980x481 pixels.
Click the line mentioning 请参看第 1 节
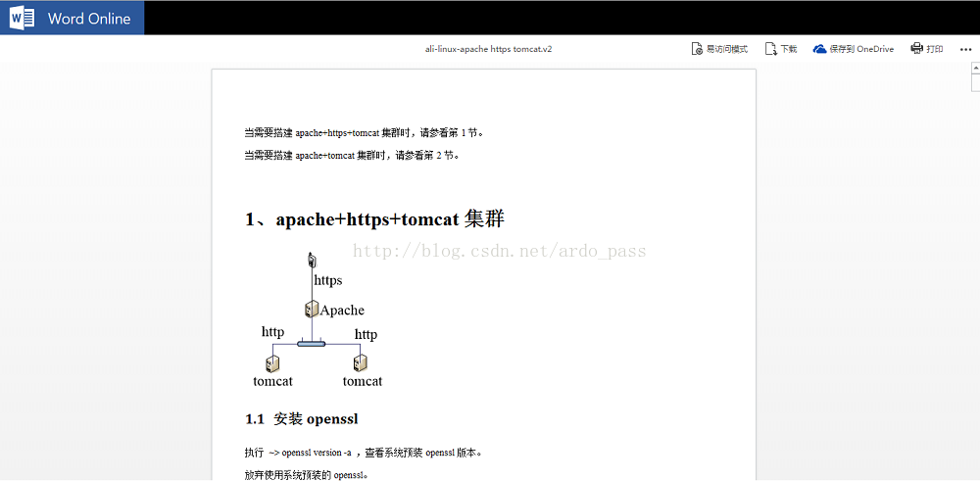(364, 132)
